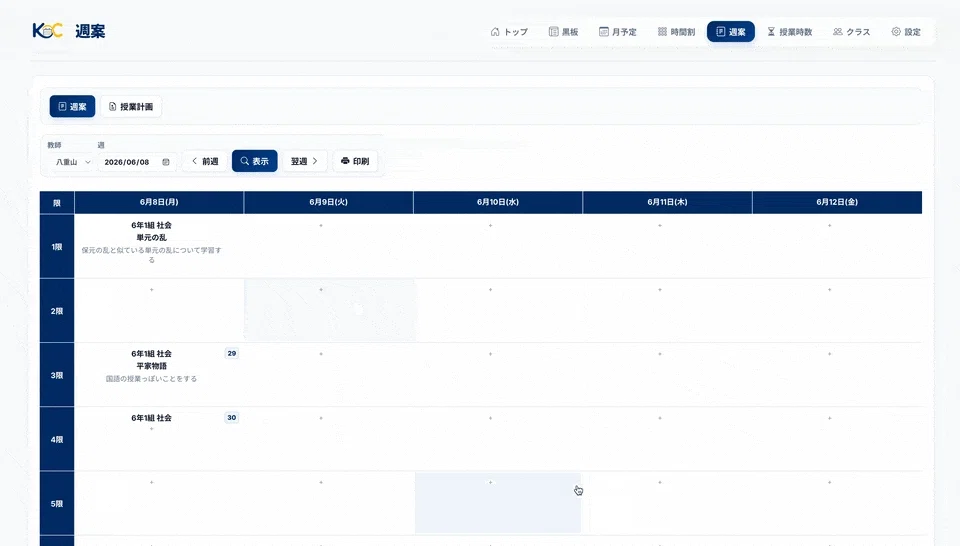960x546 pixels.
Task: Expand the 教師 teacher dropdown 八重山
Action: [72, 162]
